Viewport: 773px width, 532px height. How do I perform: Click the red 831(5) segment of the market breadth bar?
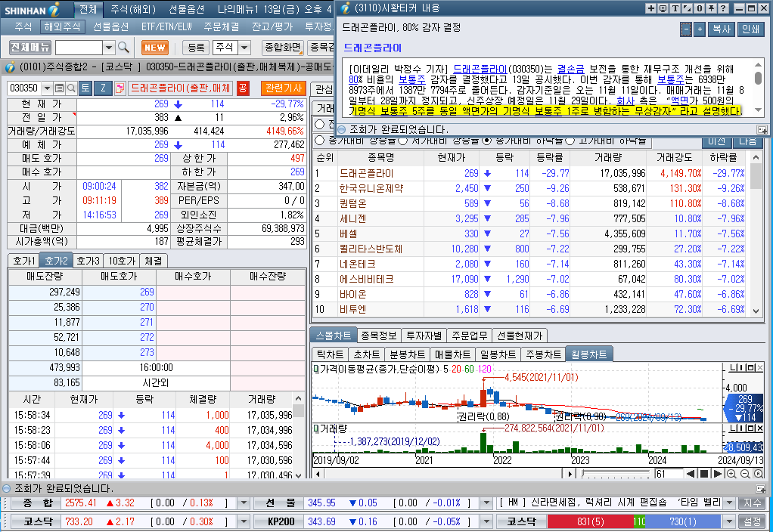pyautogui.click(x=590, y=521)
